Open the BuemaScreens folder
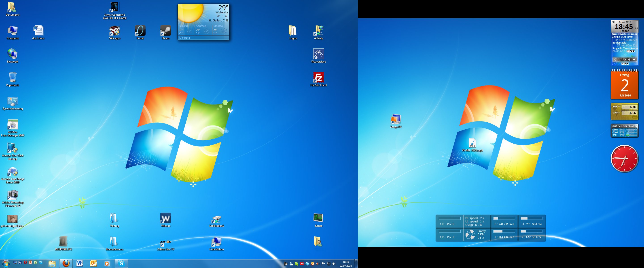 [x=114, y=244]
